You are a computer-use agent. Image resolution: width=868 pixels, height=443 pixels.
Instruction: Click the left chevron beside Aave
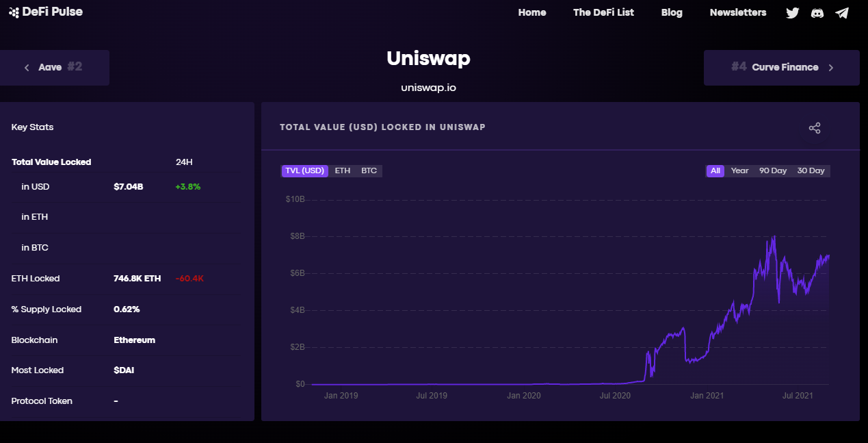tap(27, 68)
